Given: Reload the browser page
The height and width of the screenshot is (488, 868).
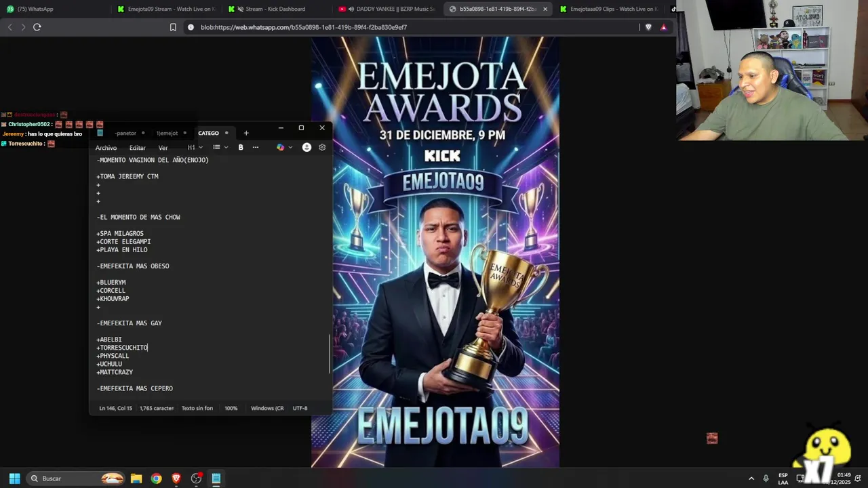Looking at the screenshot, I should click(37, 27).
